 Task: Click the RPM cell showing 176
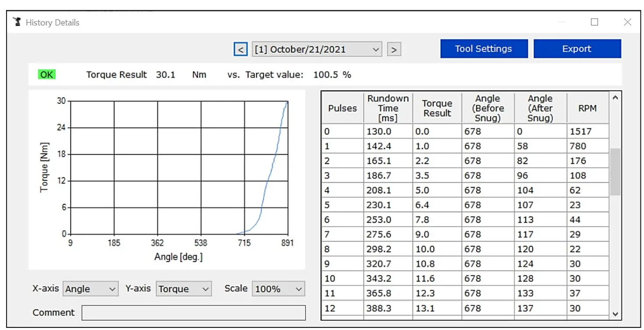(x=587, y=161)
